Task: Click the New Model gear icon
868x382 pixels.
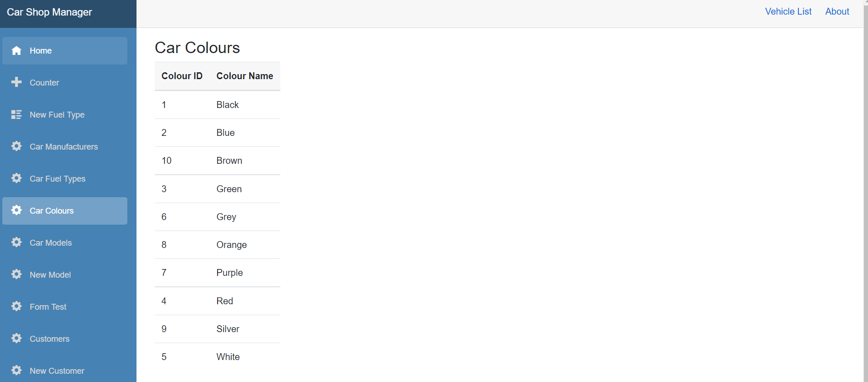Action: pos(16,274)
